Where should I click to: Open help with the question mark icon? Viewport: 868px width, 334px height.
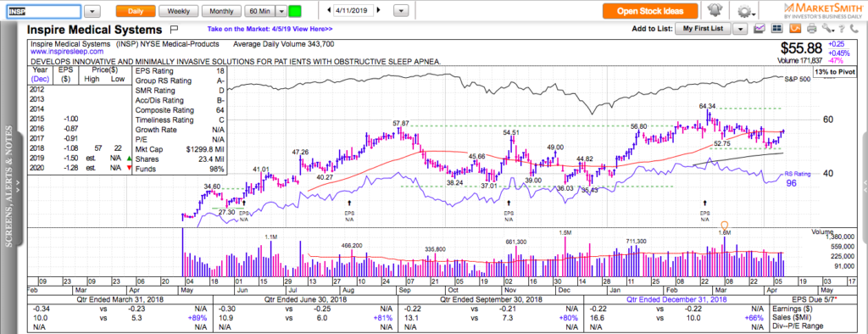tap(842, 28)
